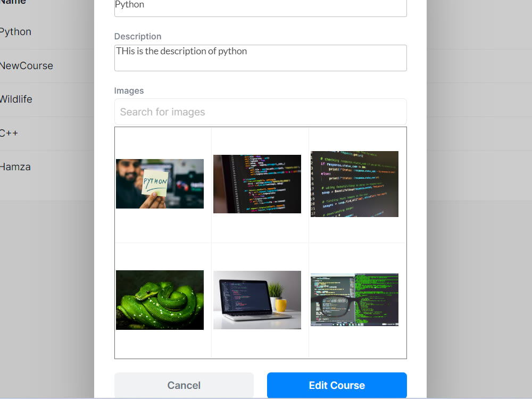Select Wildlife in the background course list
This screenshot has width=532, height=399.
point(16,99)
